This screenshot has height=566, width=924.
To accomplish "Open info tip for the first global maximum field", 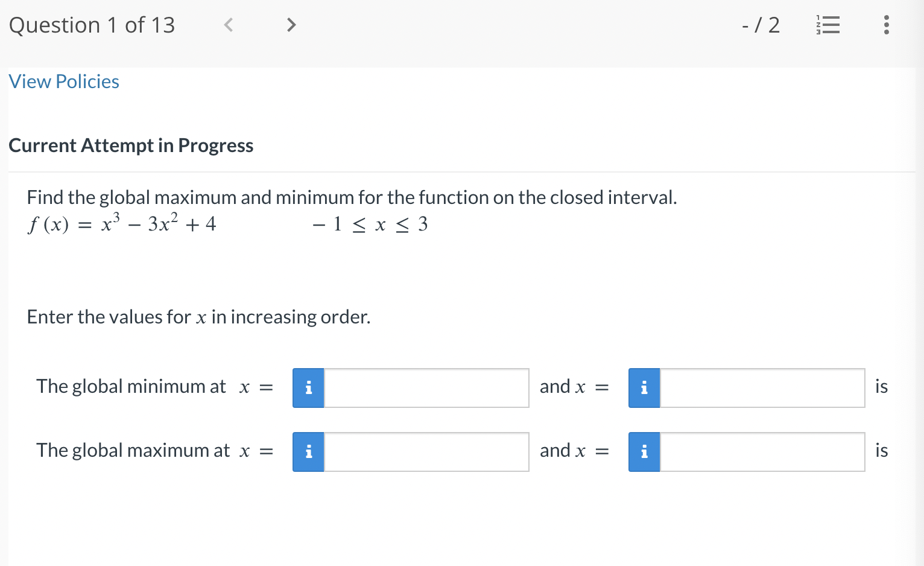I will 308,451.
